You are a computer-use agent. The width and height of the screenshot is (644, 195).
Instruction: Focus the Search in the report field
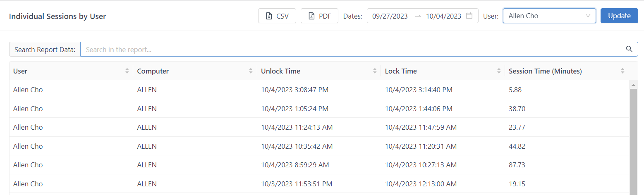pyautogui.click(x=352, y=50)
